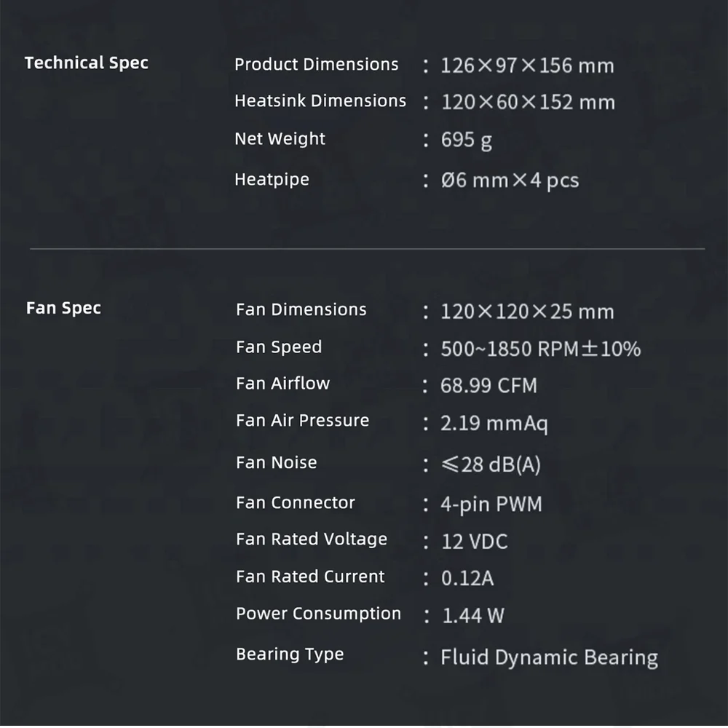The width and height of the screenshot is (728, 728).
Task: Select the 695 g value
Action: 466,141
